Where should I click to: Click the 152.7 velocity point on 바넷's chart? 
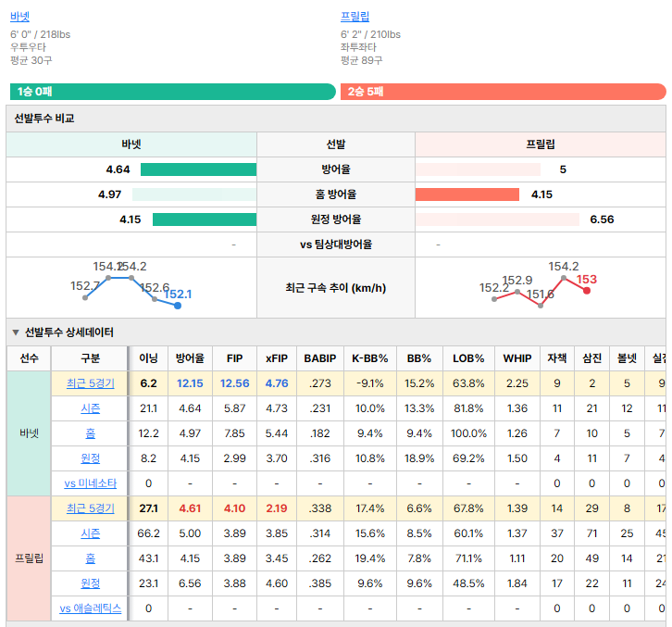85,297
